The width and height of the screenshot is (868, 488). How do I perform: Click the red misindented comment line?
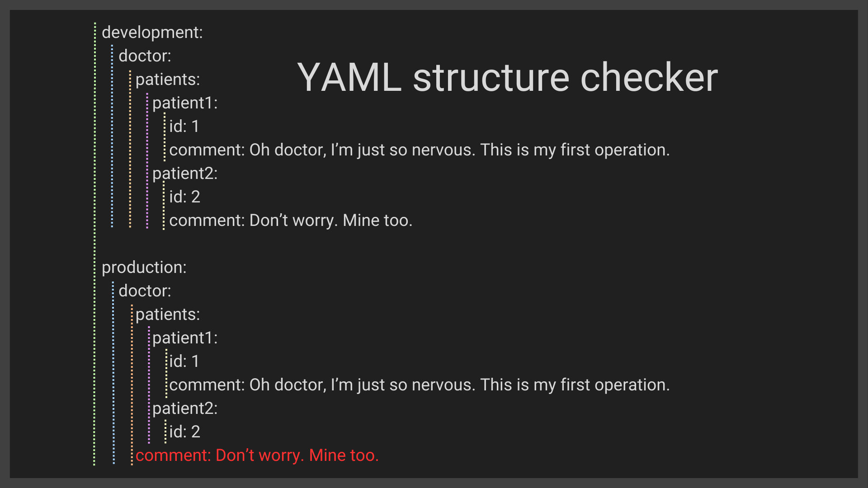point(257,455)
